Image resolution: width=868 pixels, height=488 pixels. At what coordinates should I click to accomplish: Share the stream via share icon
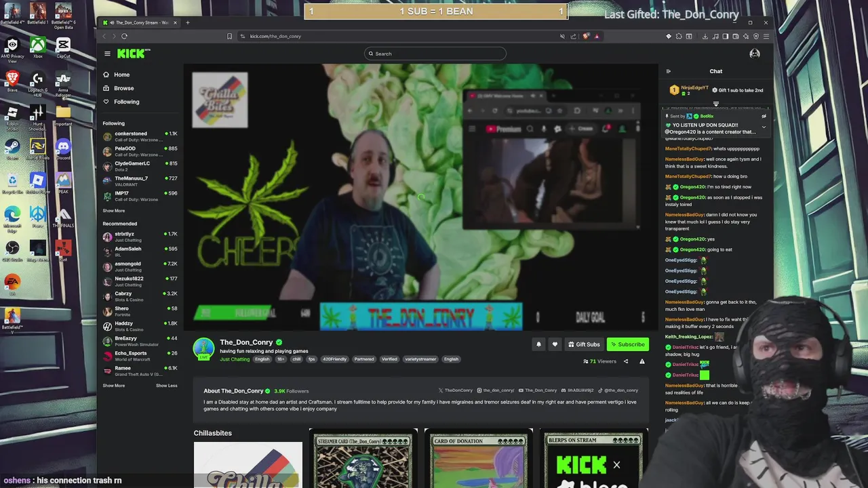tap(626, 361)
